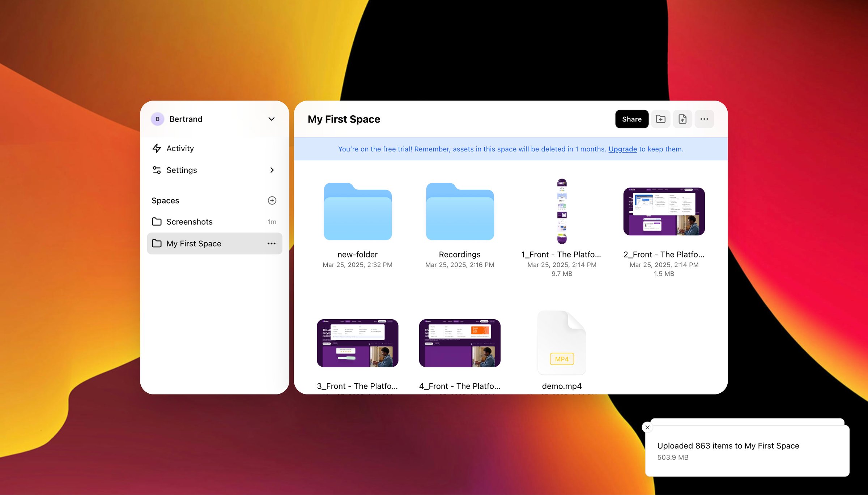Open the new-folder folder
Screen dimensions: 868x495
tap(358, 211)
